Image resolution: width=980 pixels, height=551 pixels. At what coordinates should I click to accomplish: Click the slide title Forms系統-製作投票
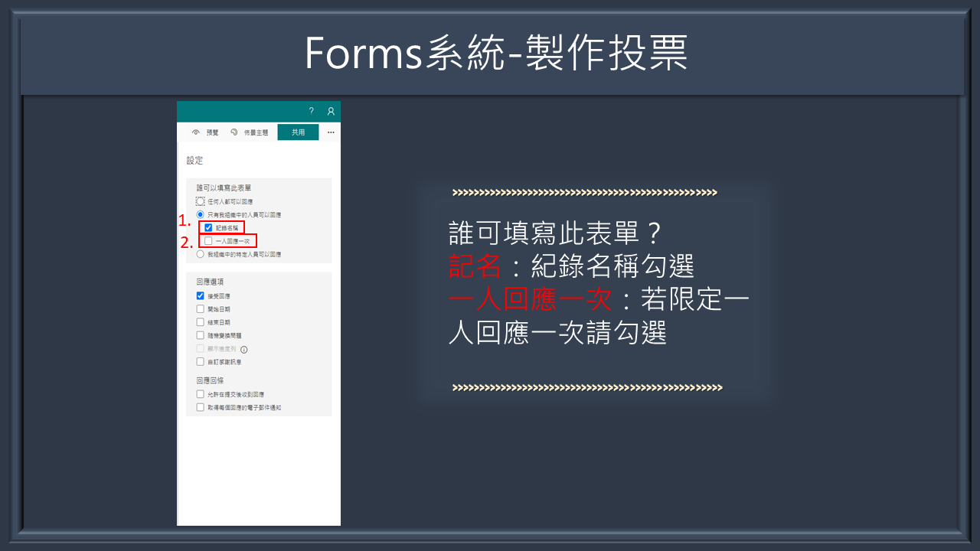pos(496,54)
